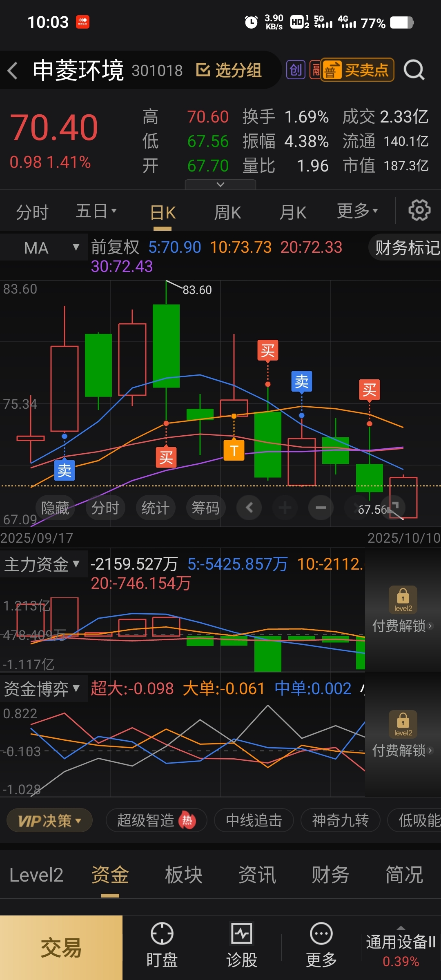Screen dimensions: 441x980
Task: Tap the red 买 marker below candles
Action: [166, 457]
